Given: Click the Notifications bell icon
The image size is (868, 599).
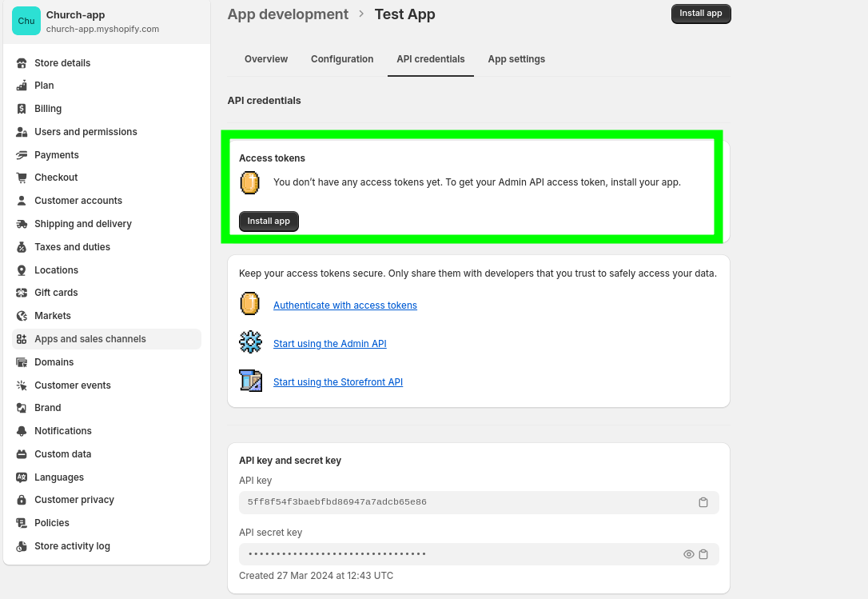Looking at the screenshot, I should tap(22, 431).
